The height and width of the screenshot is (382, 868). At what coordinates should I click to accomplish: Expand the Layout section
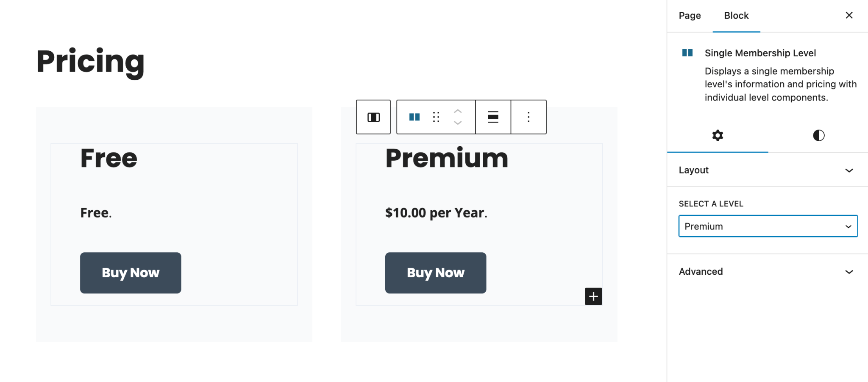pos(767,170)
